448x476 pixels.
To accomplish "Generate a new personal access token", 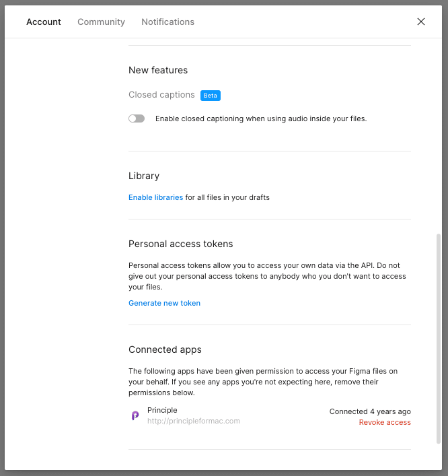I will [164, 303].
